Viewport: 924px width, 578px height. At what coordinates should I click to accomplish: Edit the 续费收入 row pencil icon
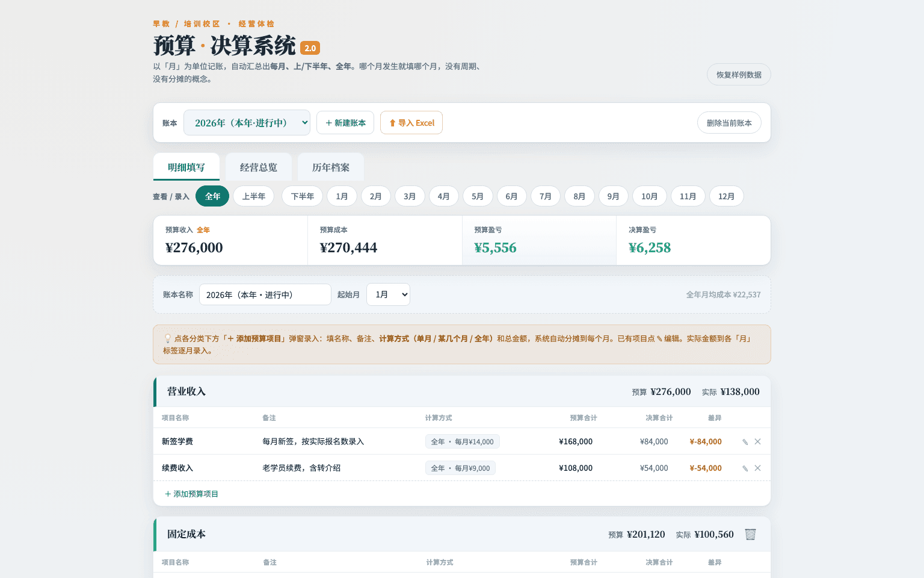(745, 468)
